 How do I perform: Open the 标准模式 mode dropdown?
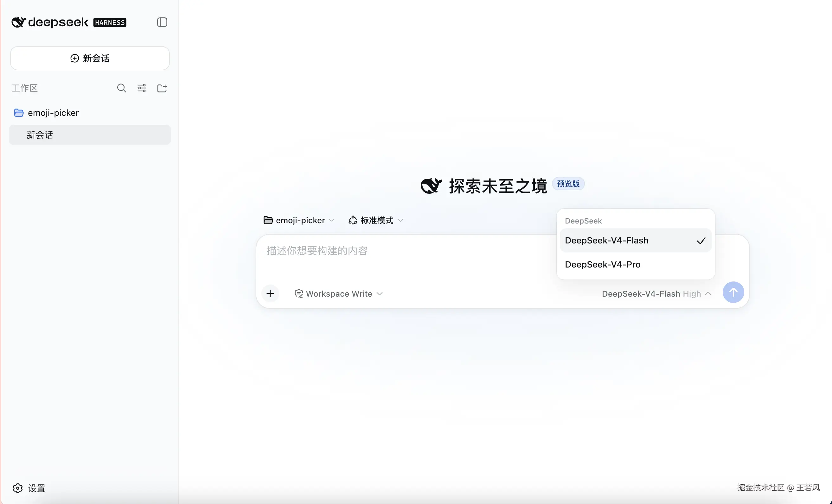pos(376,220)
